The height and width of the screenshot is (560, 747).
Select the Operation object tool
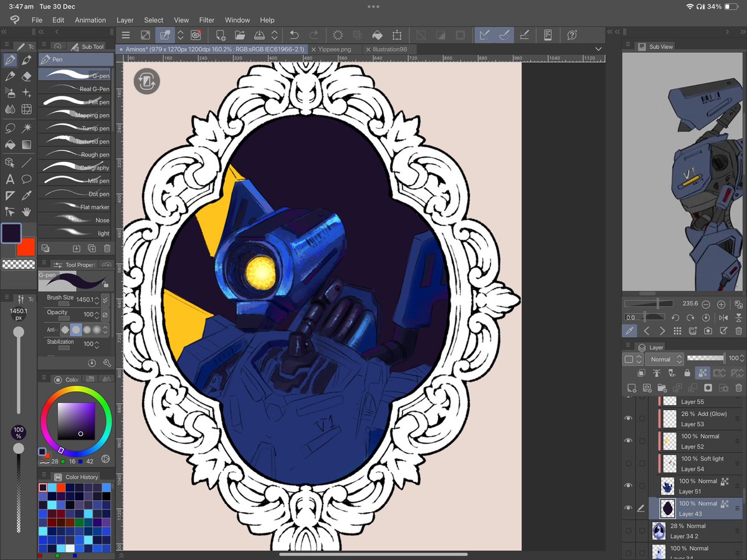coord(10,163)
